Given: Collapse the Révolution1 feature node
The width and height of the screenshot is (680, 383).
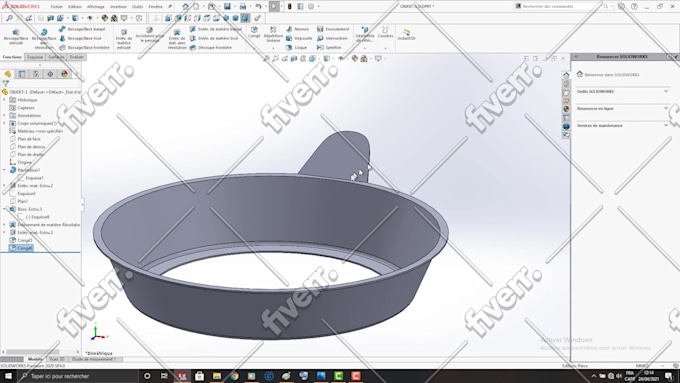Looking at the screenshot, I should pyautogui.click(x=4, y=170).
